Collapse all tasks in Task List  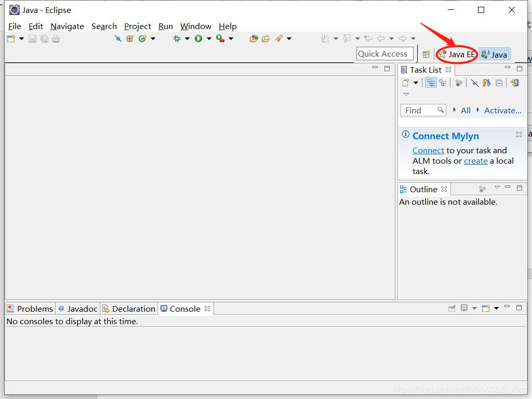click(499, 83)
